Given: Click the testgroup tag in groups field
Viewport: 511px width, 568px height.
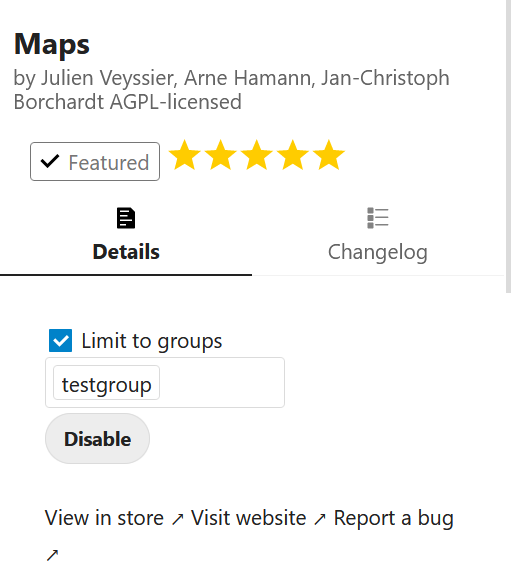Looking at the screenshot, I should click(x=106, y=383).
